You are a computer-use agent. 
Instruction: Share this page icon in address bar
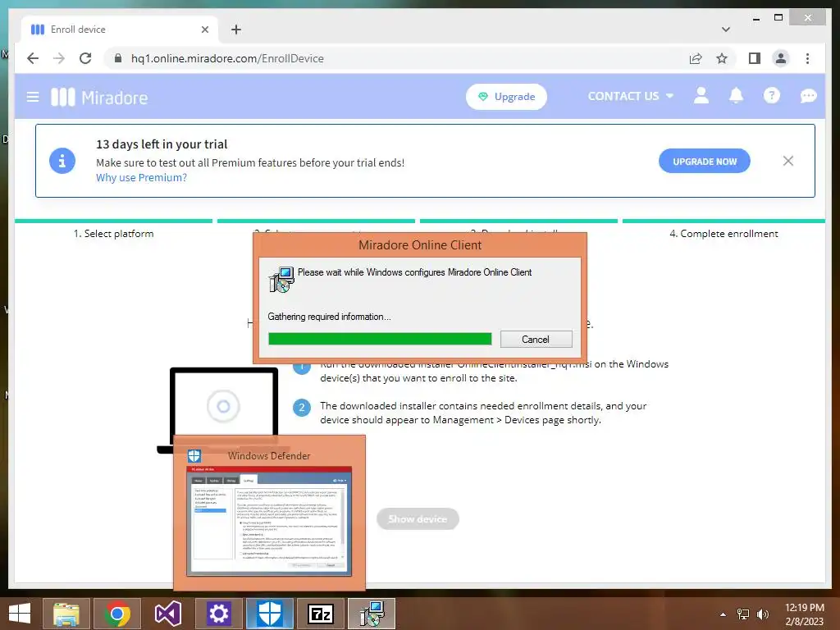coord(696,58)
